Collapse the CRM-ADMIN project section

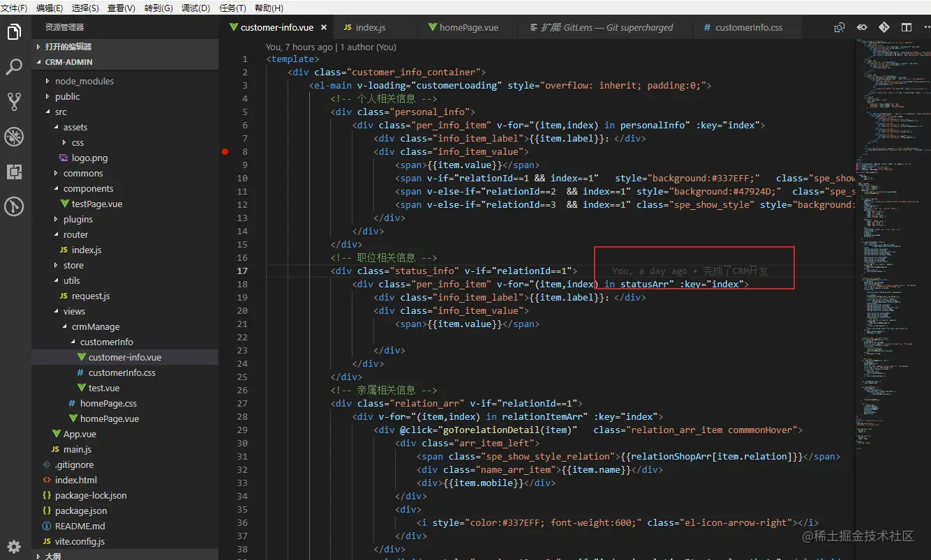point(68,62)
